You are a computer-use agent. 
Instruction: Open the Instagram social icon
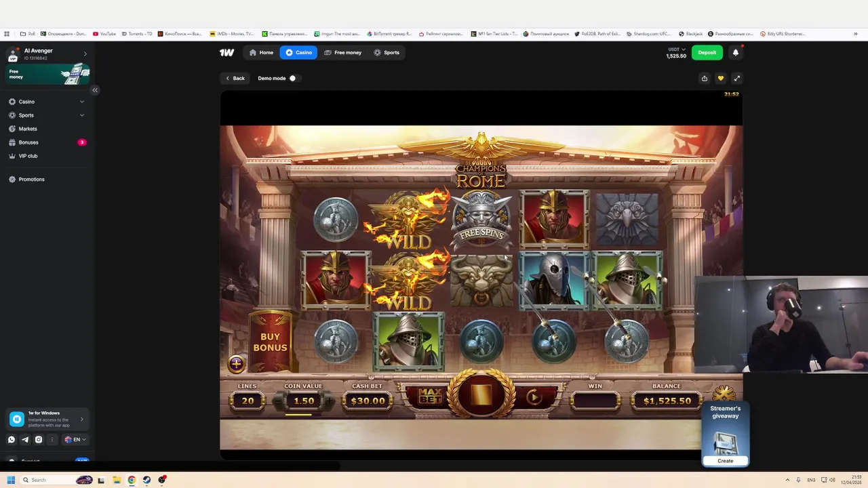point(39,439)
